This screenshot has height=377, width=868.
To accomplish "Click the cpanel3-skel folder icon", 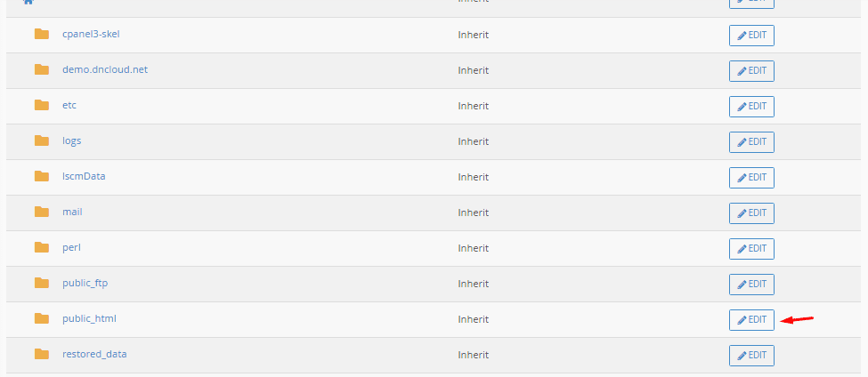I will pos(42,34).
